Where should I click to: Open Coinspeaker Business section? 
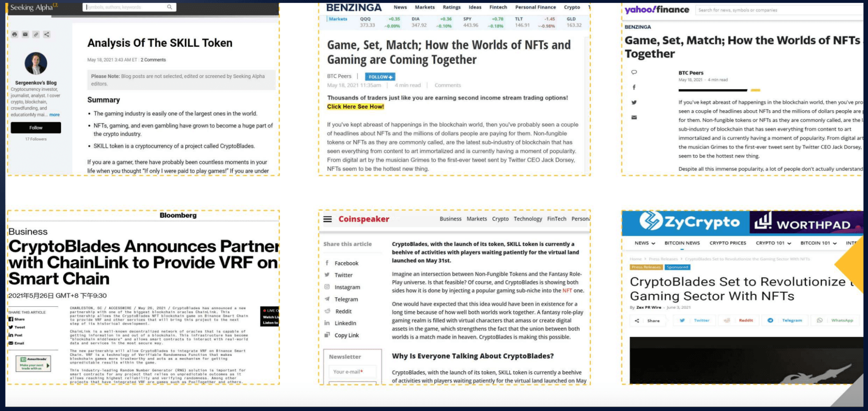point(451,219)
